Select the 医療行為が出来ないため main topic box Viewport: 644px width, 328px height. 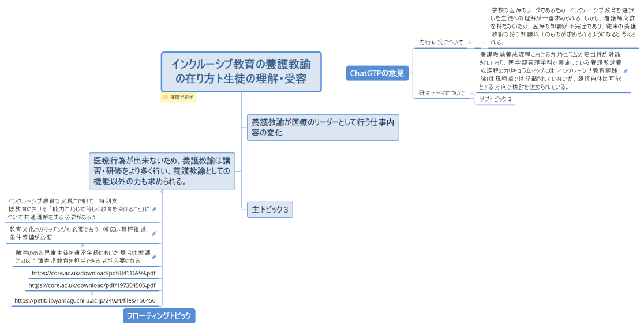162,170
